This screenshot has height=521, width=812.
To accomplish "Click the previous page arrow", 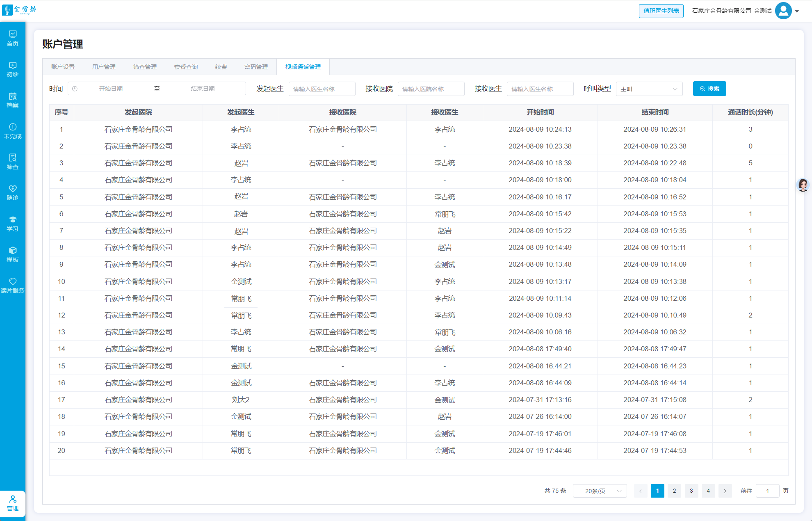I will (x=641, y=491).
